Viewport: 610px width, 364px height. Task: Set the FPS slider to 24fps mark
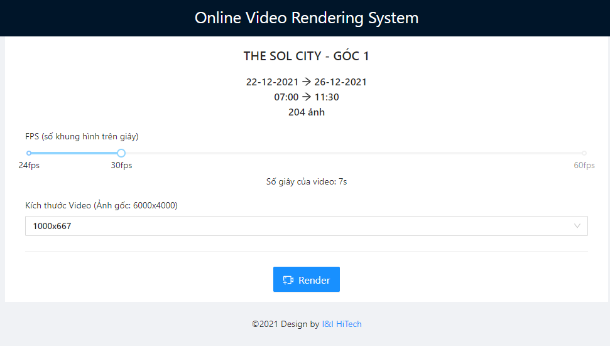29,153
